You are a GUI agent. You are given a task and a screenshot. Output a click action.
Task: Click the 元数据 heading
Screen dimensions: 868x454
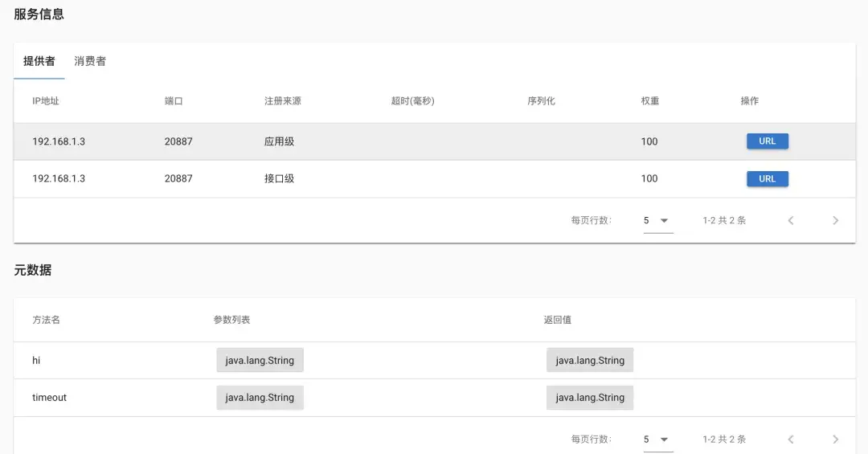pyautogui.click(x=33, y=270)
